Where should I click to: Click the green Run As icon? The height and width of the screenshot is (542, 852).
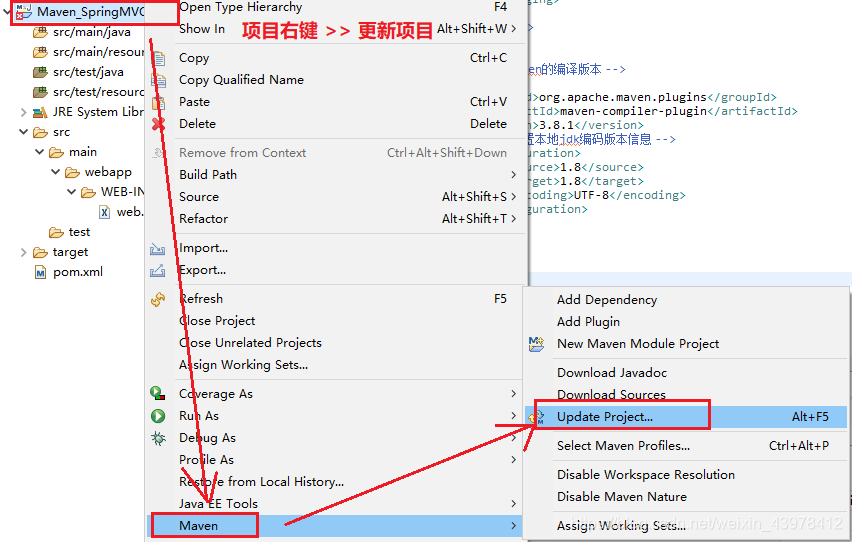click(158, 416)
